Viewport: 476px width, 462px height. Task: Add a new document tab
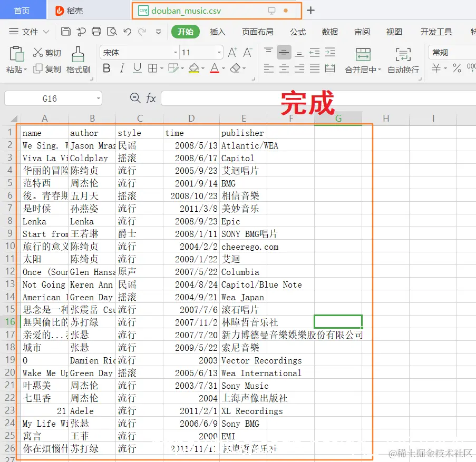tap(310, 11)
